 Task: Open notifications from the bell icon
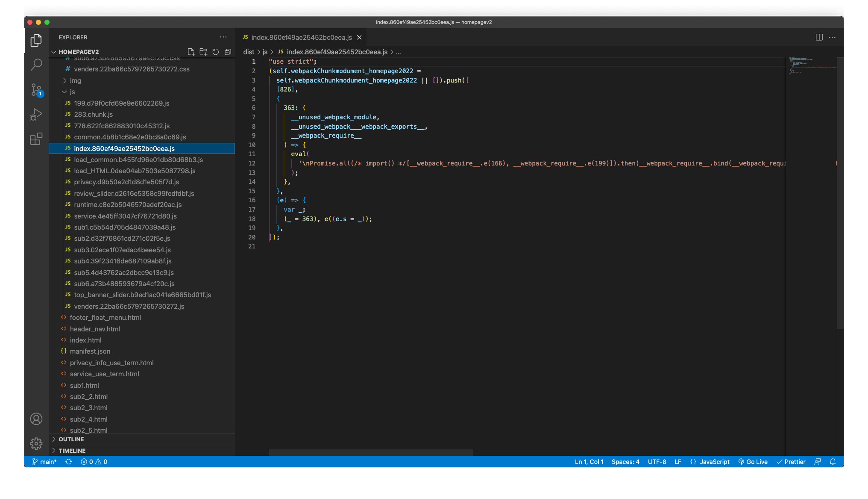point(833,462)
